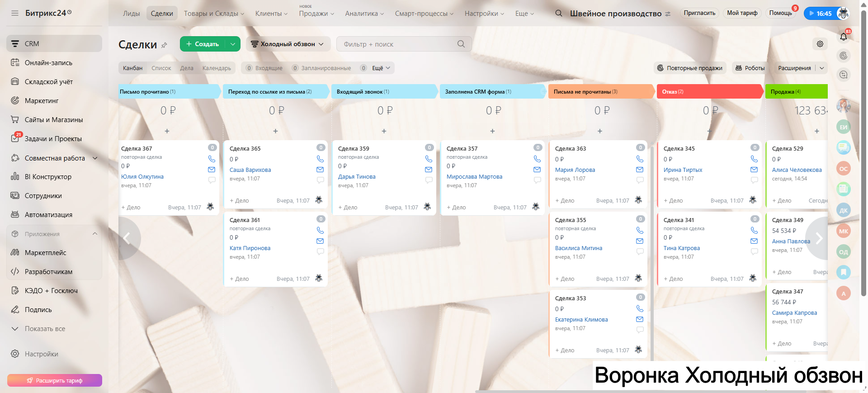This screenshot has width=868, height=393.
Task: Click the Создать deal button
Action: [203, 44]
